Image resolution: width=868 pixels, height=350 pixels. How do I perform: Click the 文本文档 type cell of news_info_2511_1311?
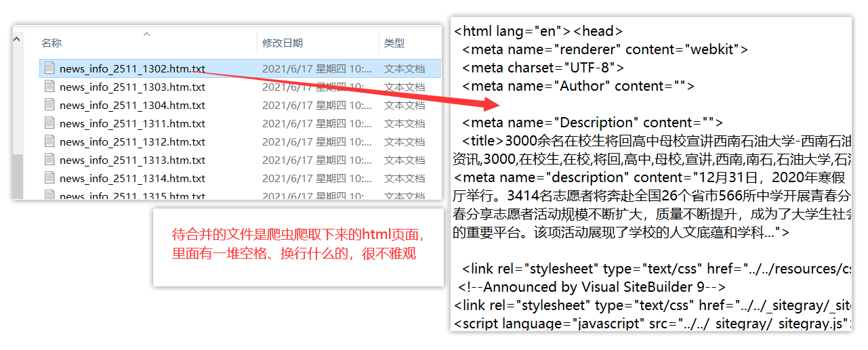405,123
